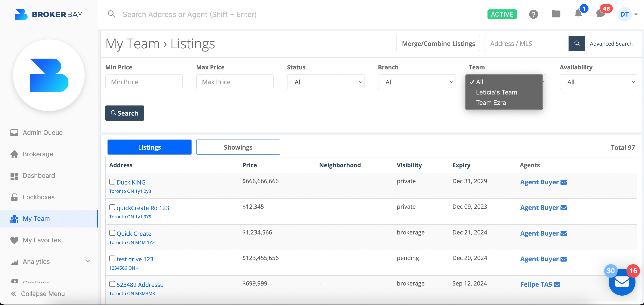644x305 pixels.
Task: Open test drive 123 listing link
Action: point(135,259)
